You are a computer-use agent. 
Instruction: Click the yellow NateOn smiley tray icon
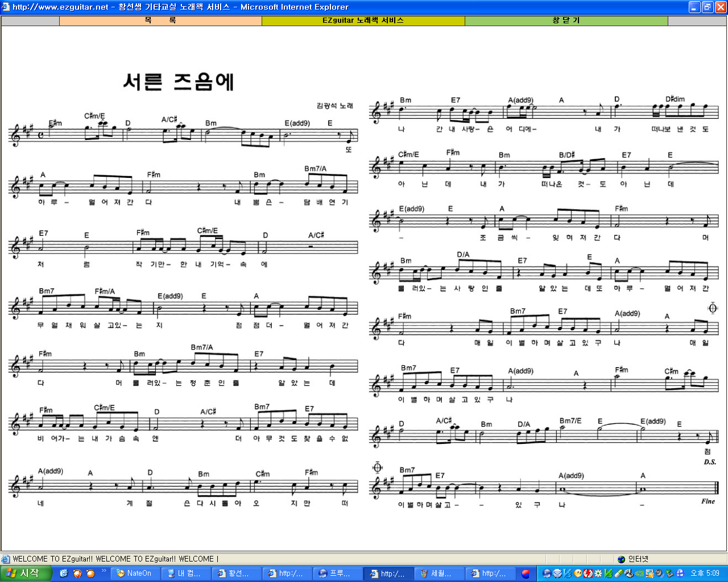[578, 573]
